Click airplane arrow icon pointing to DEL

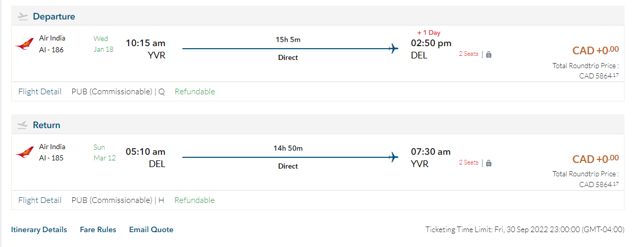click(393, 49)
